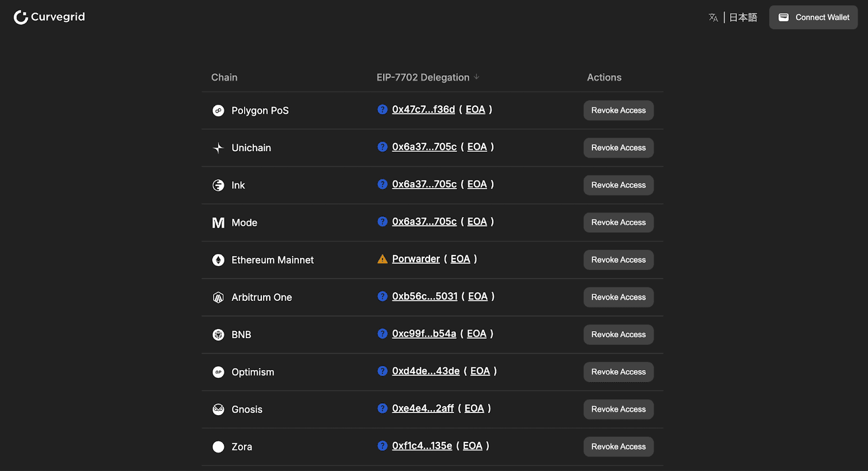
Task: Click the Ethereum Mainnet chain icon
Action: 218,260
